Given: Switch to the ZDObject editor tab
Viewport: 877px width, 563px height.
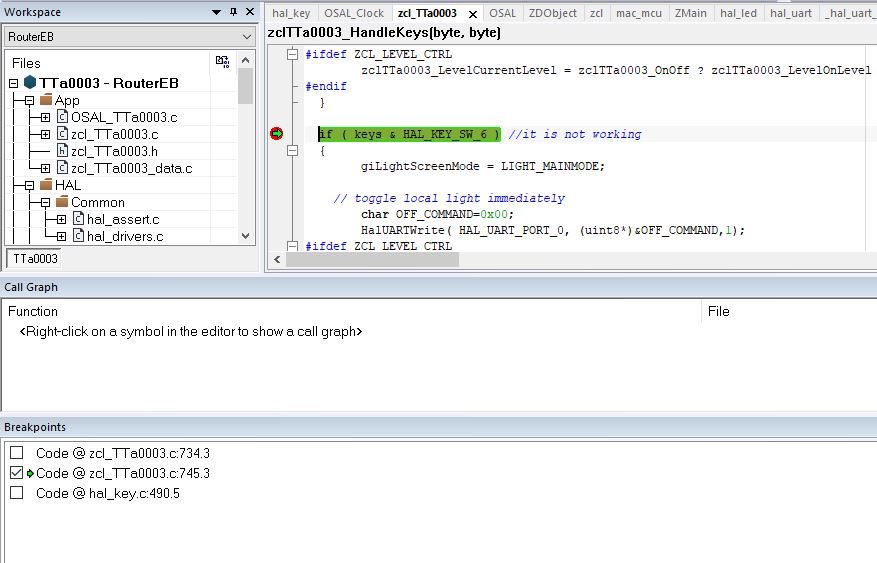Looking at the screenshot, I should pos(553,13).
